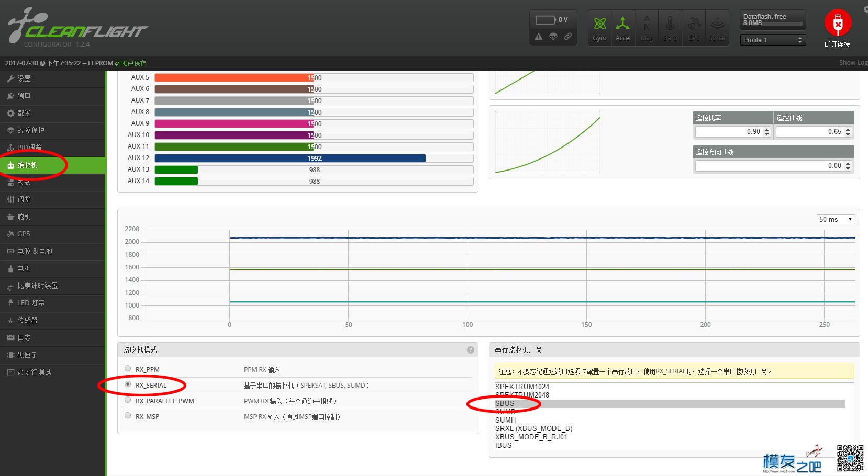
Task: Select the RX_MSP receiver mode
Action: pyautogui.click(x=128, y=416)
